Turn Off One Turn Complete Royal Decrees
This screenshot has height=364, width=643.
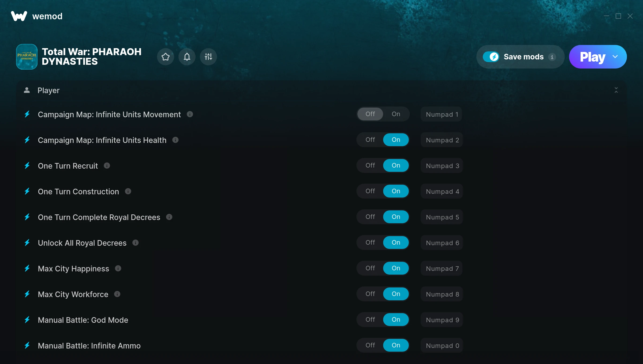370,217
